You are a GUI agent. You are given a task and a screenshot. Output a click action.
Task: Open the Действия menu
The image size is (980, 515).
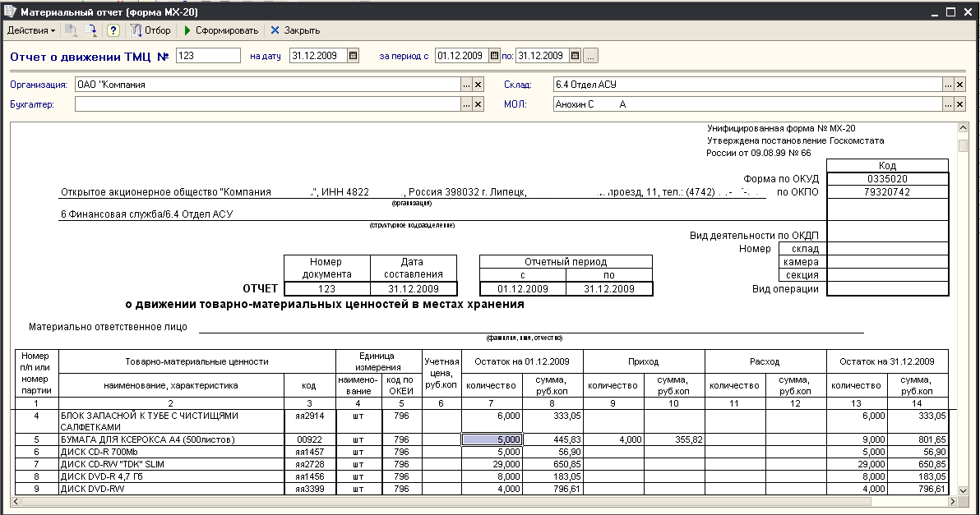click(30, 30)
